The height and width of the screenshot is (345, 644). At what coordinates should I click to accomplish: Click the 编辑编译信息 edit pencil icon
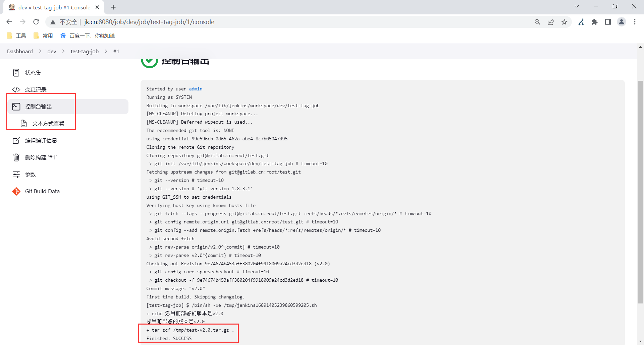pos(16,140)
